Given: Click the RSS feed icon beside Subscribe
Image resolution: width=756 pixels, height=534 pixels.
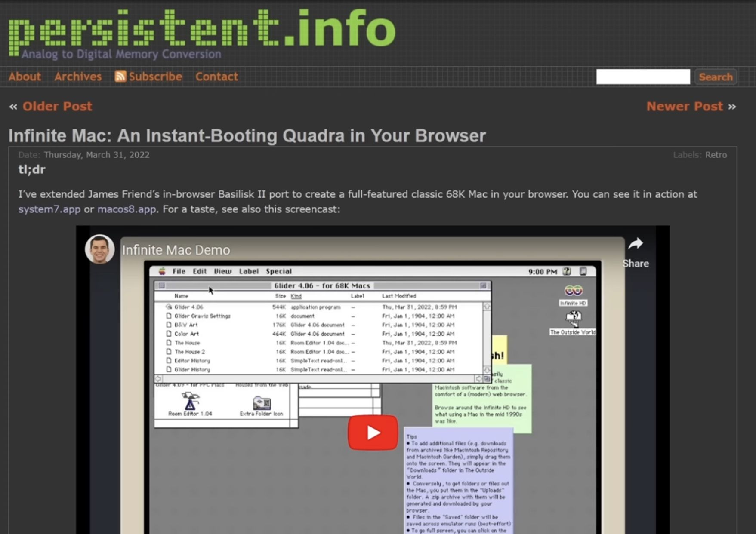Looking at the screenshot, I should pyautogui.click(x=120, y=76).
